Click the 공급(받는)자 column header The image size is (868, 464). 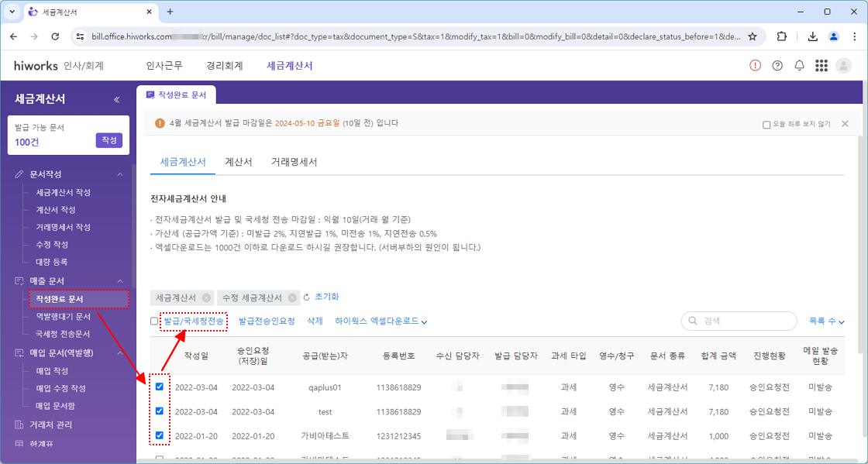(x=325, y=356)
